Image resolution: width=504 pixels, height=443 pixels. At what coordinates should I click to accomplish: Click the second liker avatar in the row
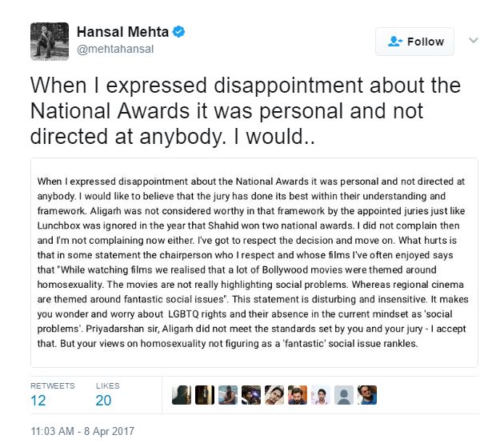205,394
